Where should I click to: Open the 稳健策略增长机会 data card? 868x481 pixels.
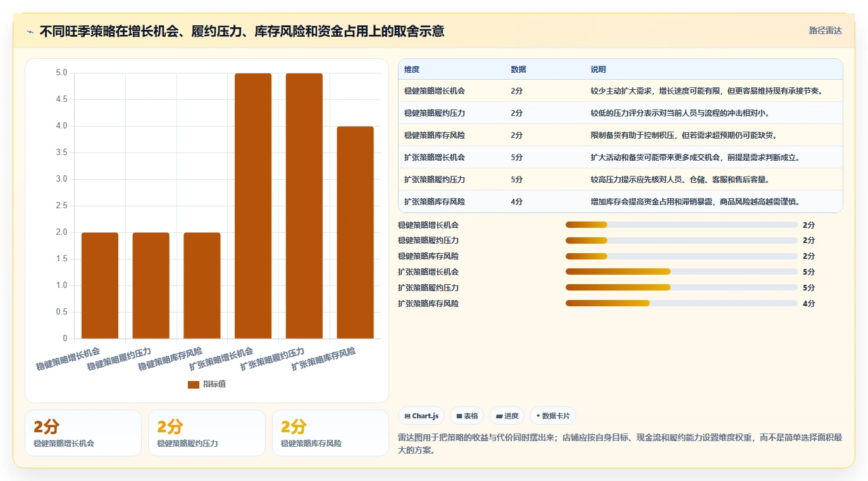pyautogui.click(x=83, y=433)
